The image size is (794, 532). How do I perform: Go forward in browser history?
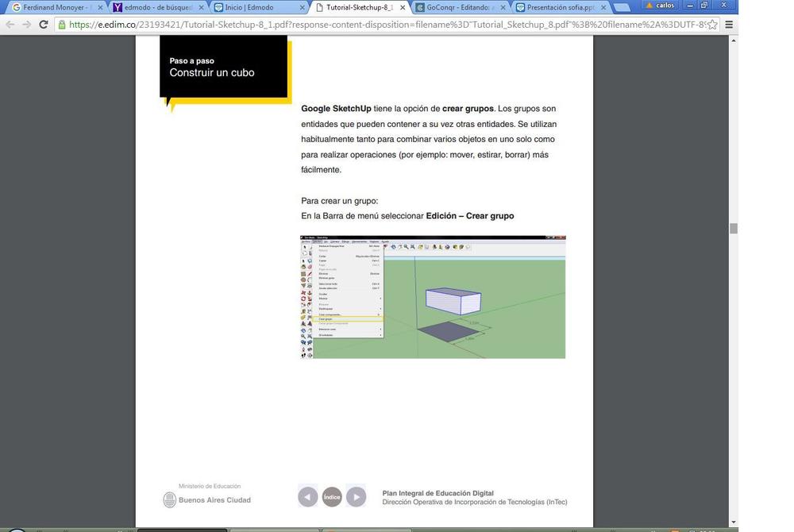coord(27,25)
